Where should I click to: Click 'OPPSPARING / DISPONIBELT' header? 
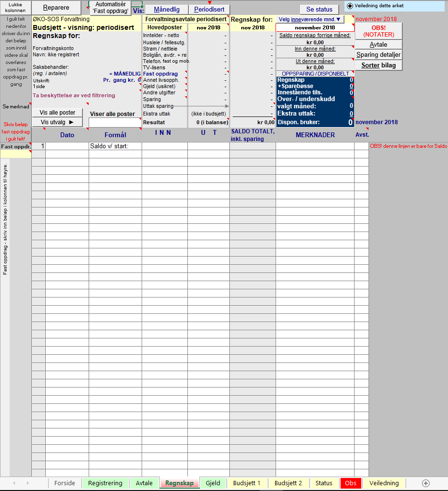click(315, 74)
